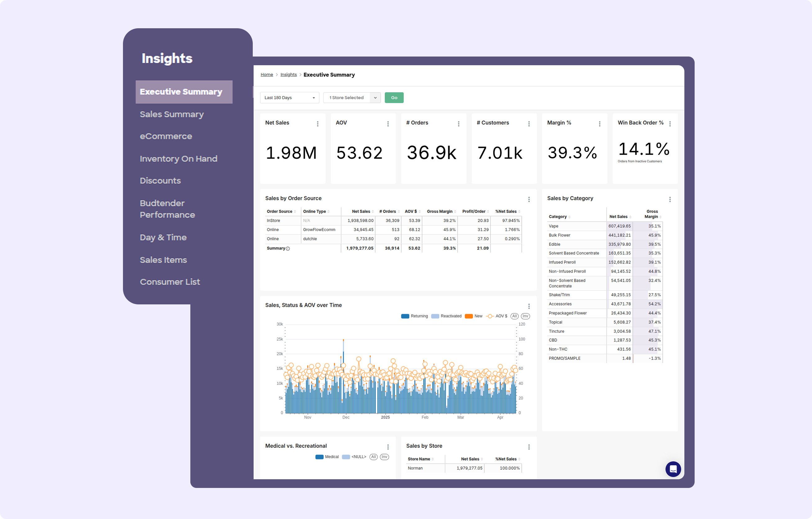This screenshot has height=519, width=812.
Task: Click the Home breadcrumb link
Action: (266, 75)
